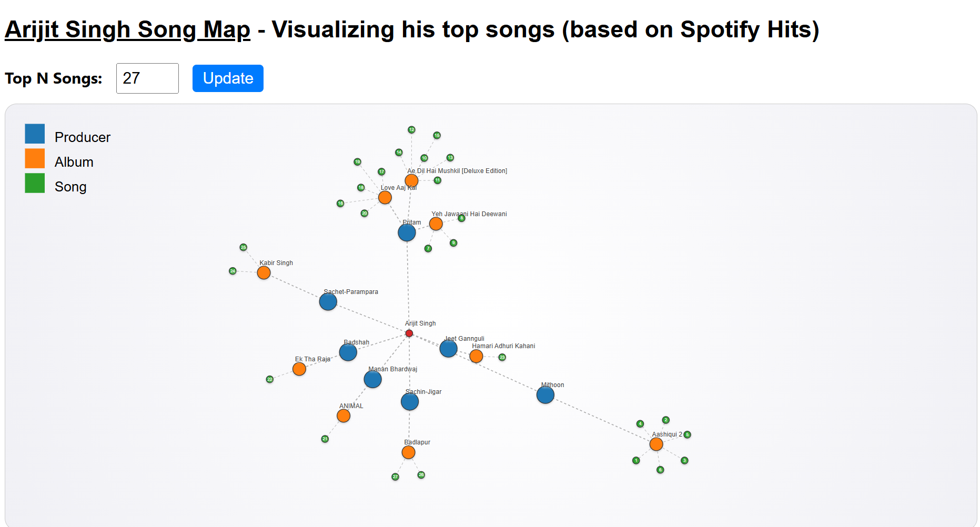This screenshot has width=980, height=527.
Task: Click the Sachet-Parampara producer node
Action: click(328, 302)
